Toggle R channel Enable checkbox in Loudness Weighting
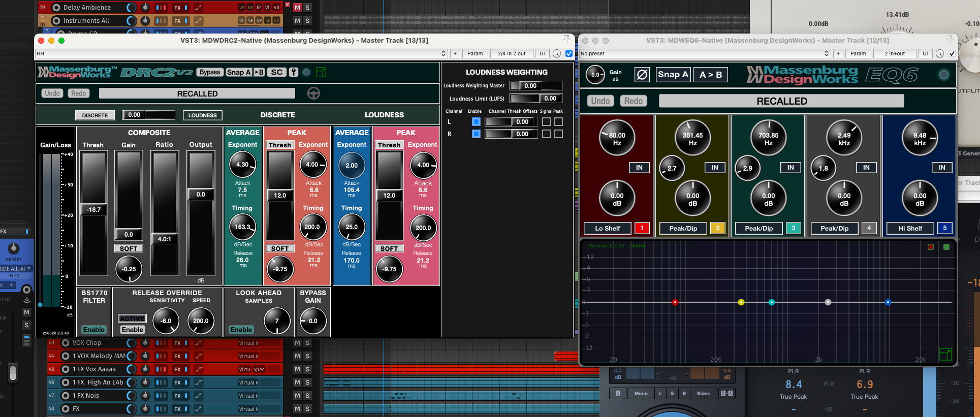This screenshot has width=980, height=417. (x=476, y=134)
